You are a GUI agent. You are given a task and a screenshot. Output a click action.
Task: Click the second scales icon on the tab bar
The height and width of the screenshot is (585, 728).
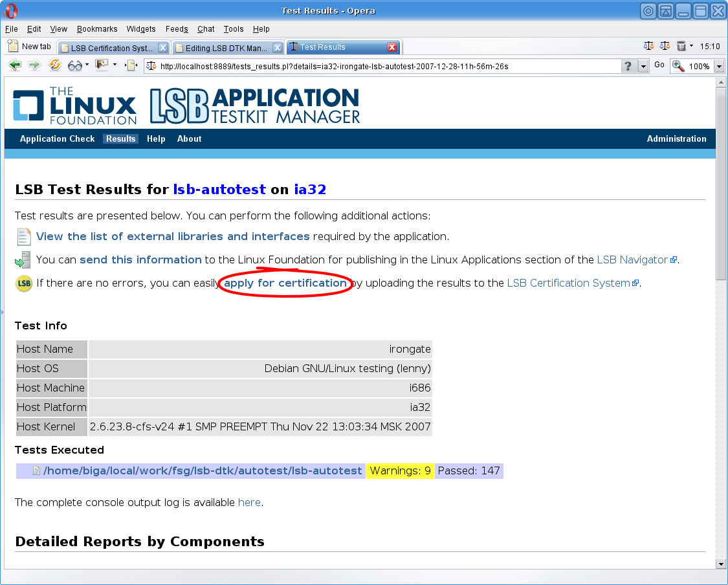click(665, 45)
